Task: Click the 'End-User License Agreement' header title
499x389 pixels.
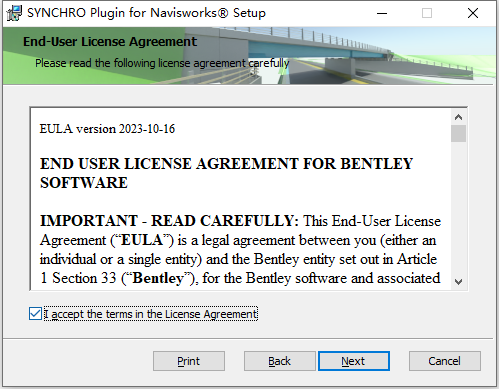Action: pos(110,42)
